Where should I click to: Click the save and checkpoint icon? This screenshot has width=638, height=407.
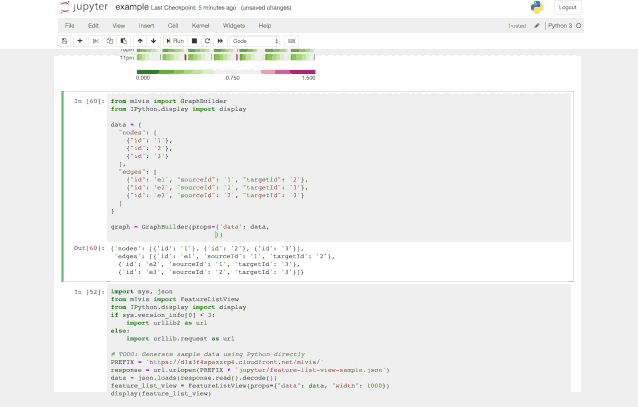coord(65,40)
